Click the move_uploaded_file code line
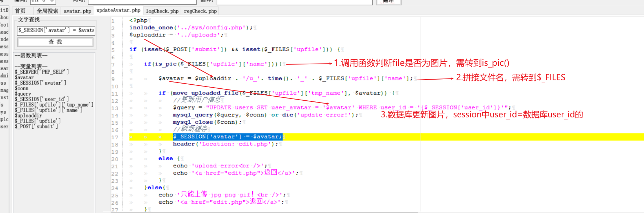 click(276, 93)
